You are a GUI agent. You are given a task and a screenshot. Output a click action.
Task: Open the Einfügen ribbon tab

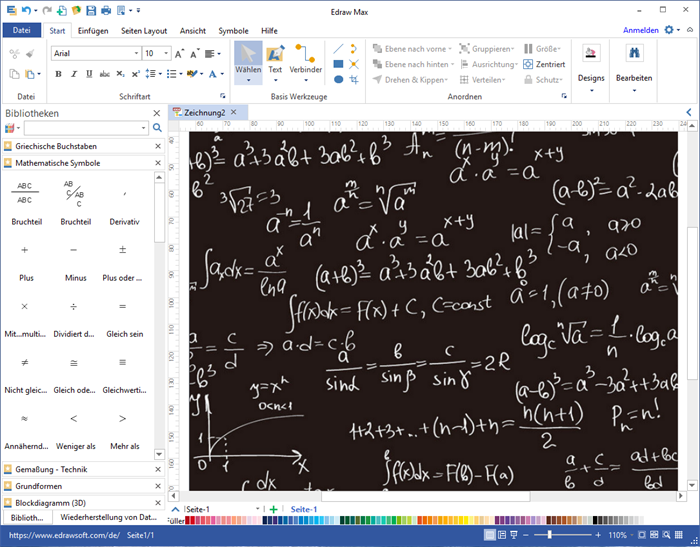[93, 31]
